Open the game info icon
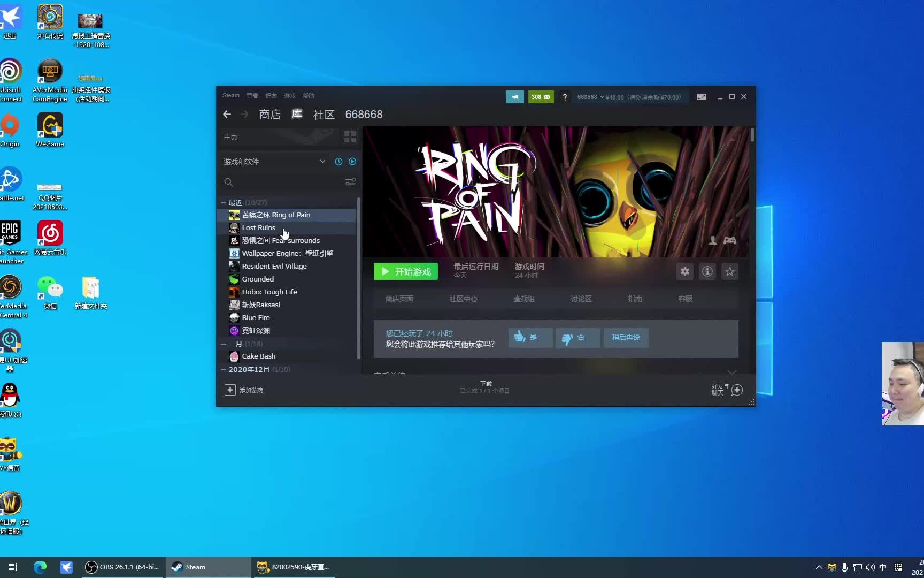924x578 pixels. pos(707,272)
